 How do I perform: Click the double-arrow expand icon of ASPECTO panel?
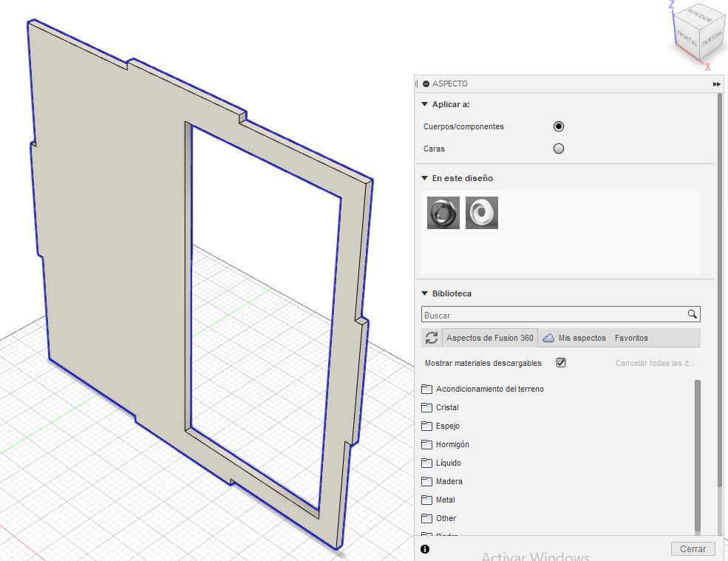[x=716, y=84]
